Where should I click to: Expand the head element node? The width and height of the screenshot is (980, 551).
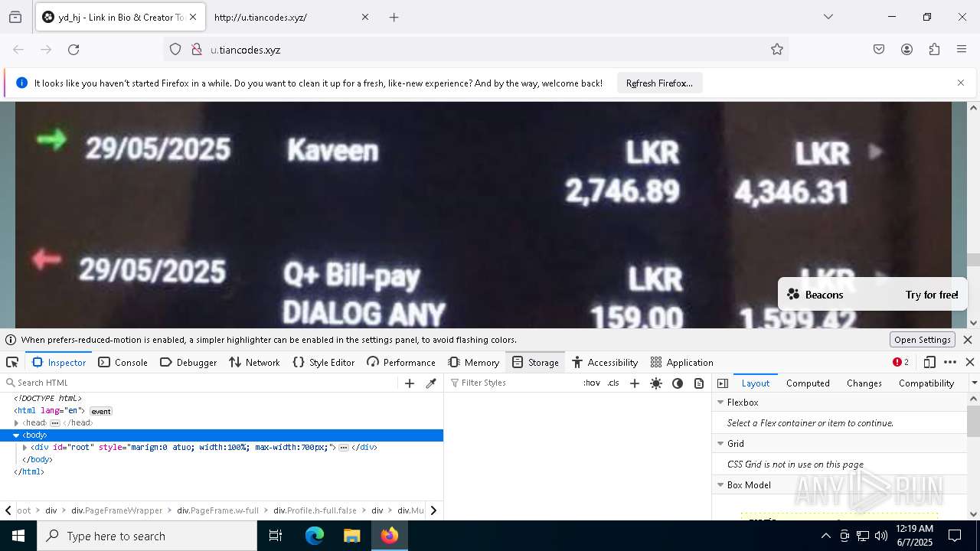[16, 423]
